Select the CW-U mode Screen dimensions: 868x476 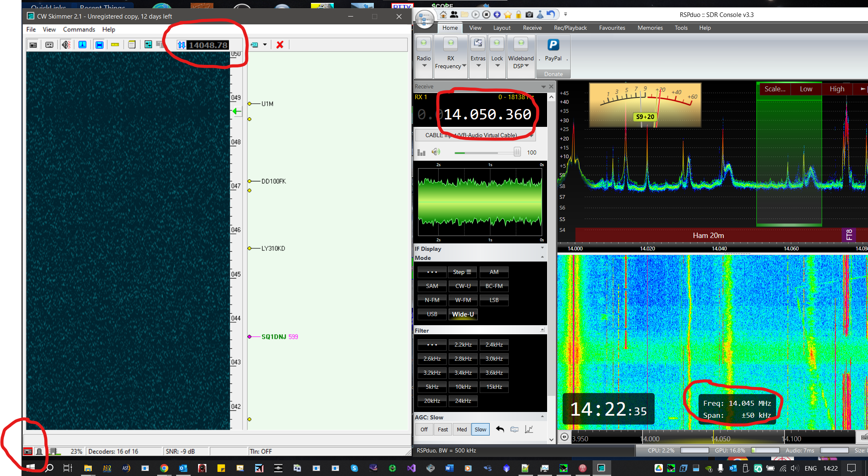click(463, 286)
